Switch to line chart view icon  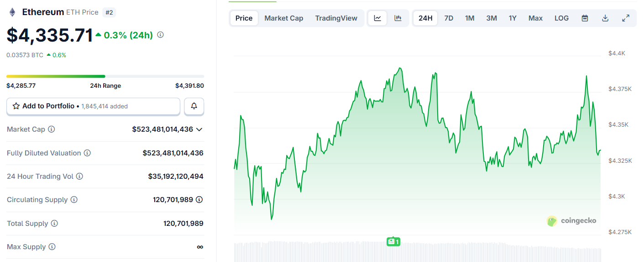pyautogui.click(x=377, y=18)
